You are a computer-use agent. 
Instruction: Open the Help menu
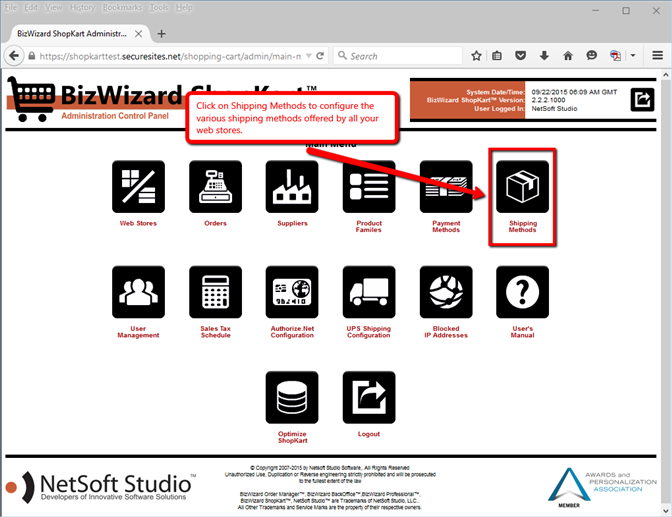pos(184,8)
